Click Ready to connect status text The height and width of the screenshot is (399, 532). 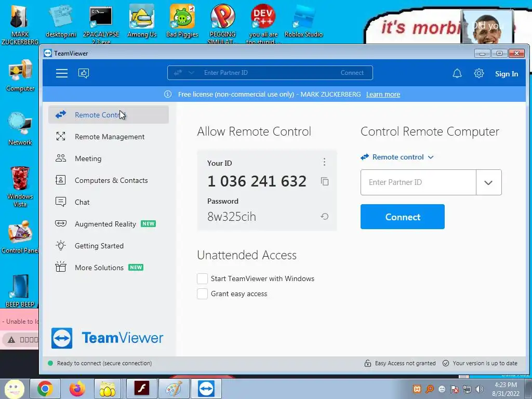(x=104, y=363)
